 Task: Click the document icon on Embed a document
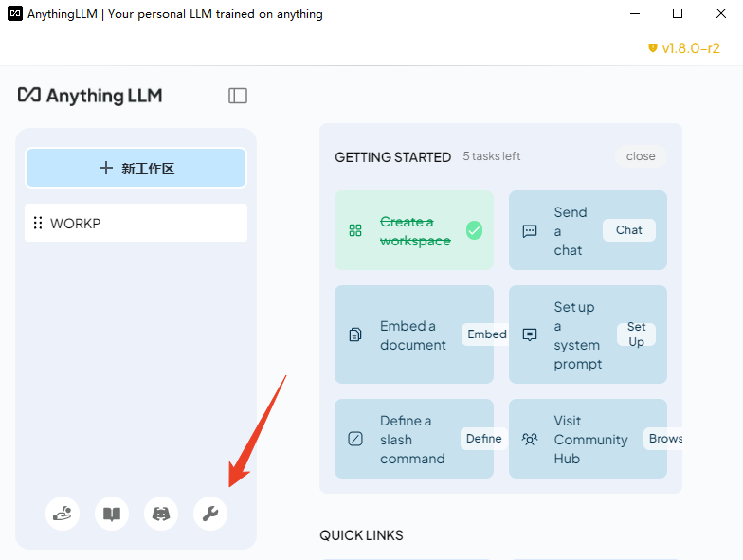tap(355, 334)
